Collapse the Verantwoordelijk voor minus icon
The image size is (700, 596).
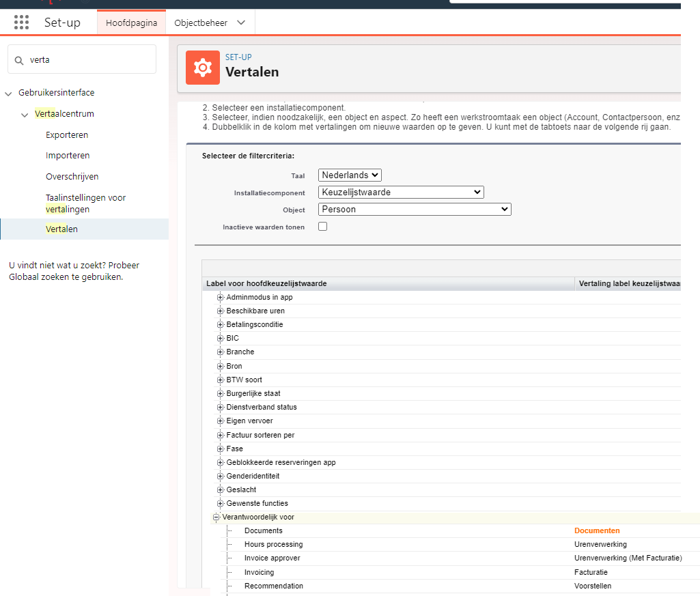tap(216, 517)
